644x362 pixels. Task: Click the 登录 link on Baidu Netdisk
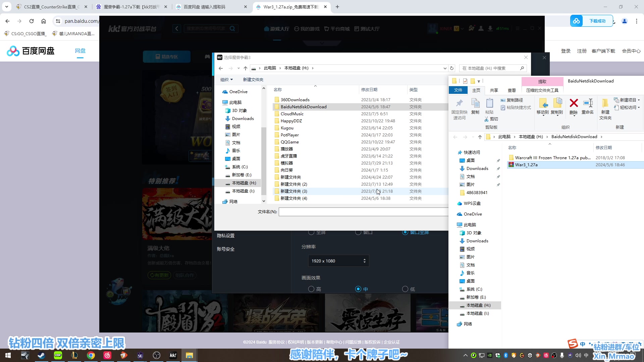(x=566, y=51)
